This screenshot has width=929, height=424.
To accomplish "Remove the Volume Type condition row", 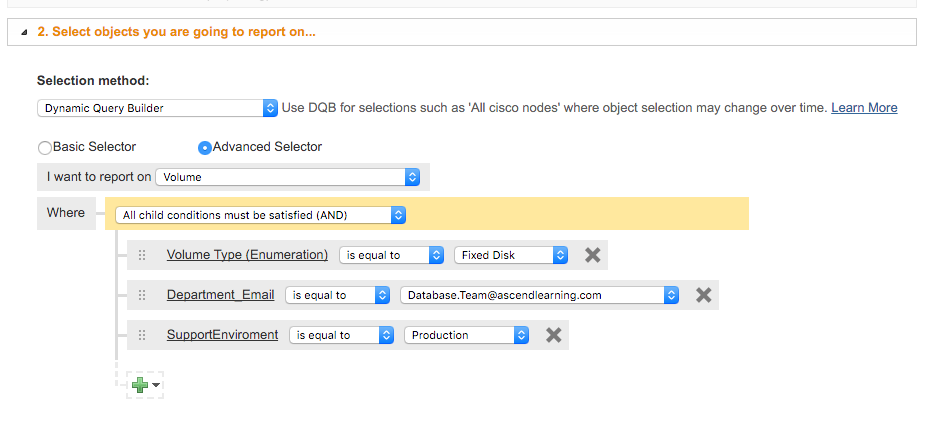I will (x=592, y=255).
